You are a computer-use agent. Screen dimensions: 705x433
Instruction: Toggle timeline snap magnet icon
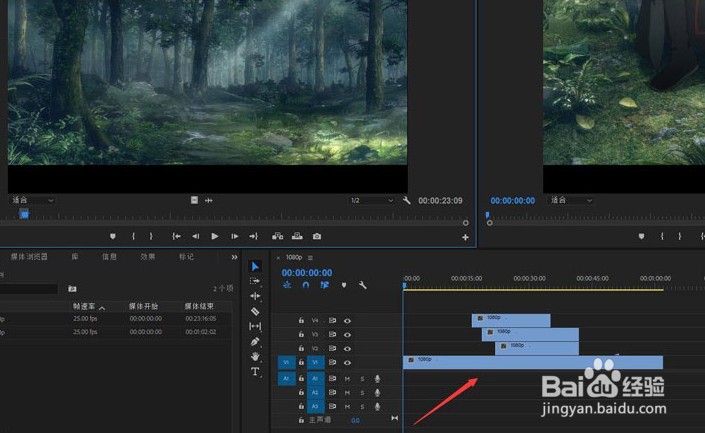[306, 285]
